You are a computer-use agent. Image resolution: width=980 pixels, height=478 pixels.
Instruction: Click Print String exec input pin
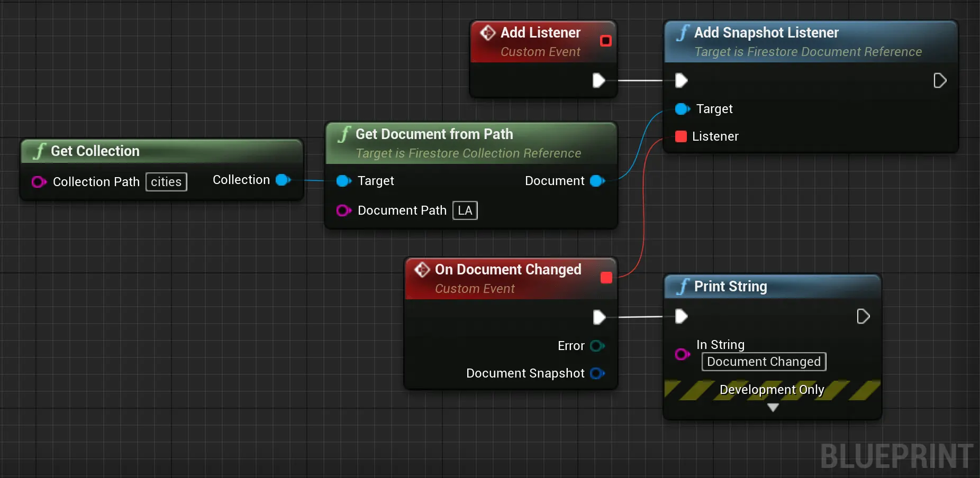pyautogui.click(x=681, y=317)
